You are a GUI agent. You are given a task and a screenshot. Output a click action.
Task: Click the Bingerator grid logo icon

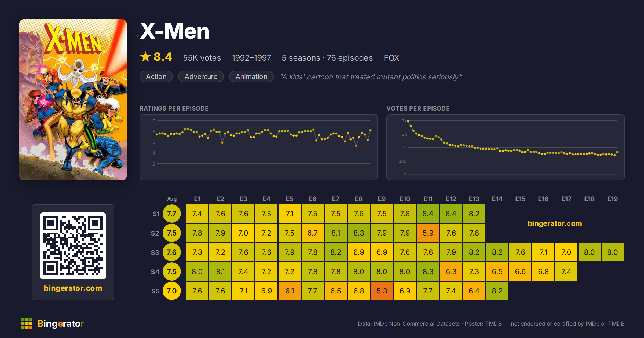point(26,324)
